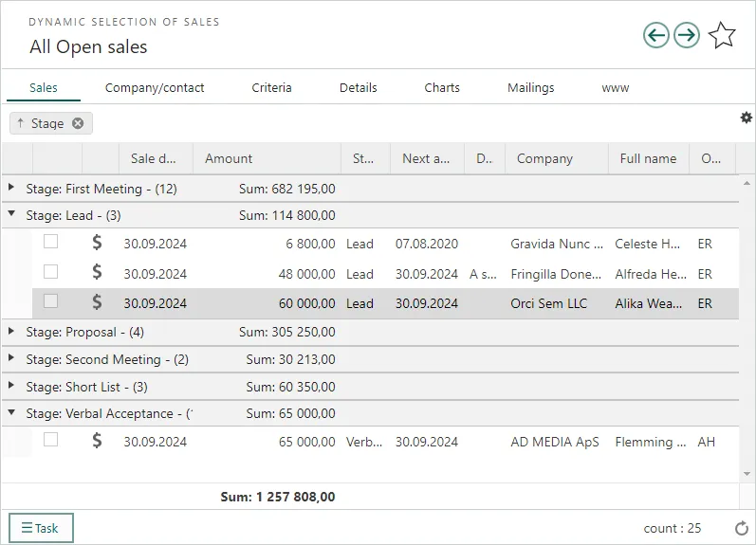Click the refresh icon beside count
Viewport: 756px width, 545px height.
coord(742,528)
